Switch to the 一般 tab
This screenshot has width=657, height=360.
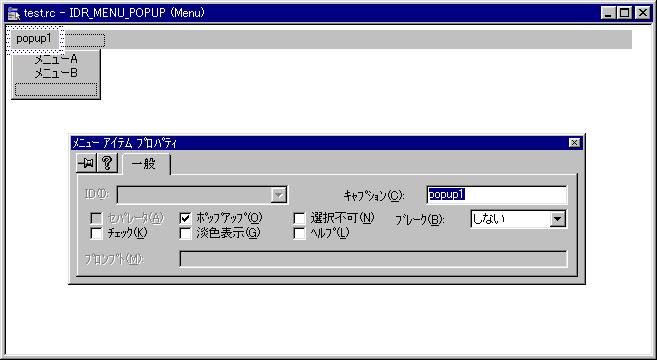[x=145, y=164]
